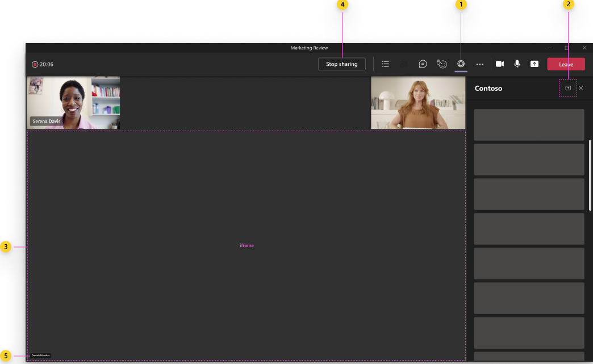Image resolution: width=593 pixels, height=364 pixels.
Task: Click the side panel scrollbar
Action: point(590,175)
